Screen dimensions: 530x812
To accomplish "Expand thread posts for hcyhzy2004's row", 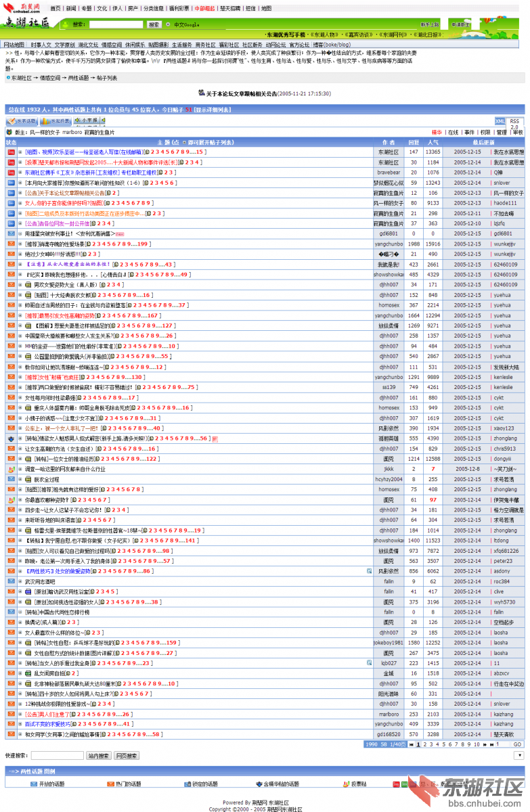I will tap(22, 479).
